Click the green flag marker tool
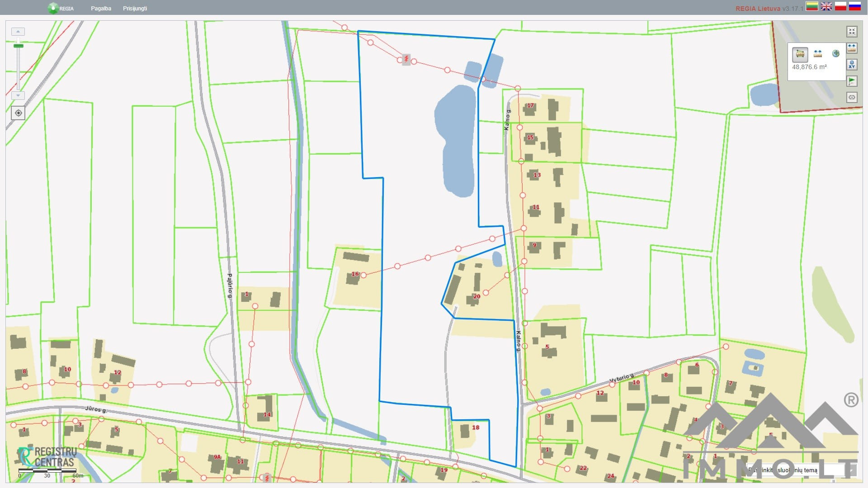 (x=852, y=81)
